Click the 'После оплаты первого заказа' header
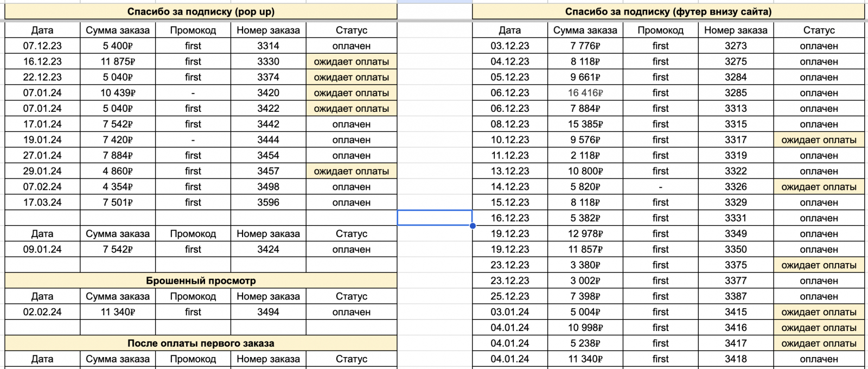Screen dimensions: 868x369 coord(201,343)
